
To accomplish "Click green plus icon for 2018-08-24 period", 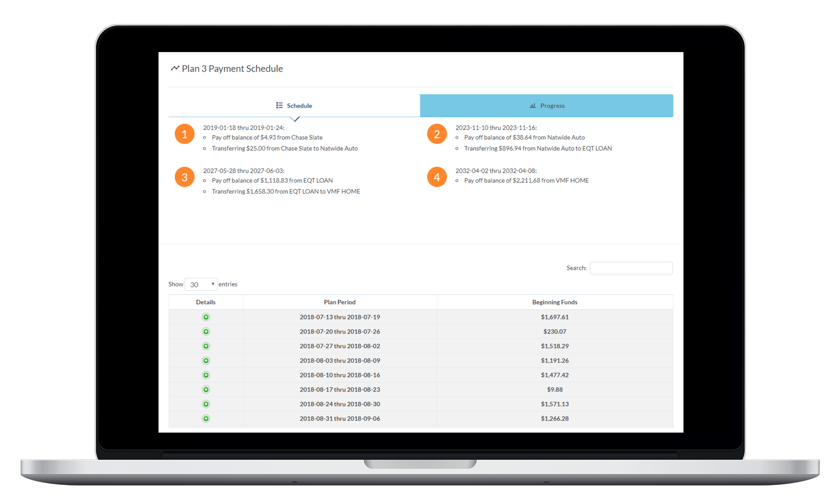I will pos(206,404).
